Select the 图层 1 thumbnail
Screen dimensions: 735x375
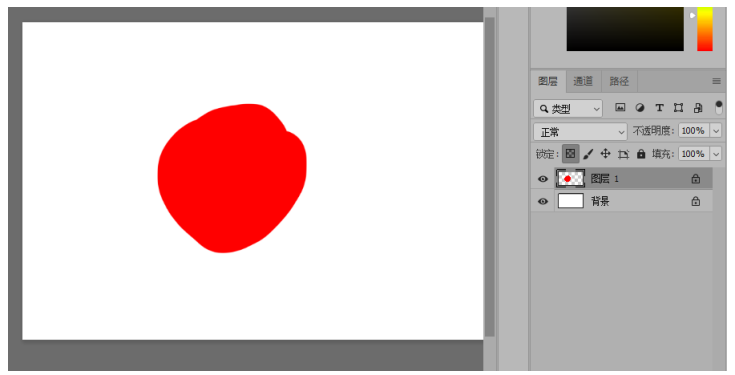click(x=570, y=179)
